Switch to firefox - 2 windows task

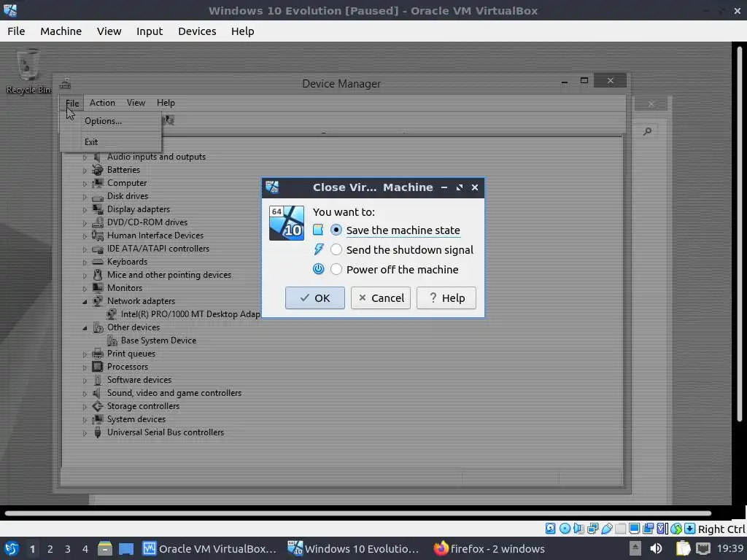coord(489,548)
